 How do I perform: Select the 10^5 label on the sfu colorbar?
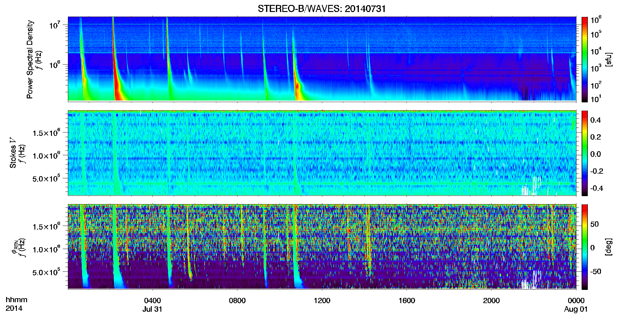point(596,34)
